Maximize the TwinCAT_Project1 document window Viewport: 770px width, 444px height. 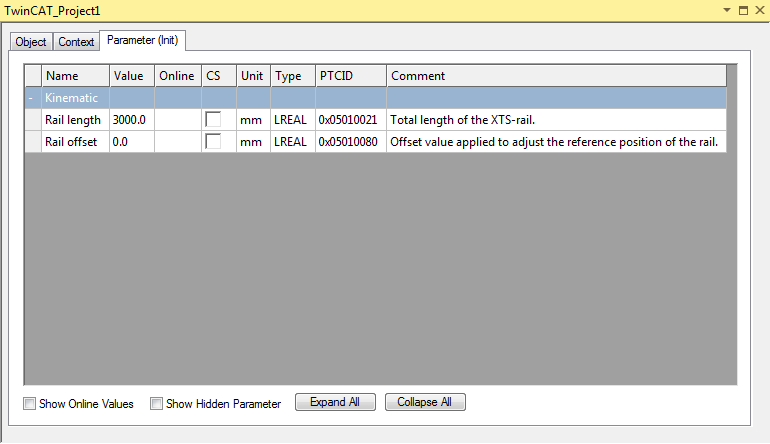point(743,10)
